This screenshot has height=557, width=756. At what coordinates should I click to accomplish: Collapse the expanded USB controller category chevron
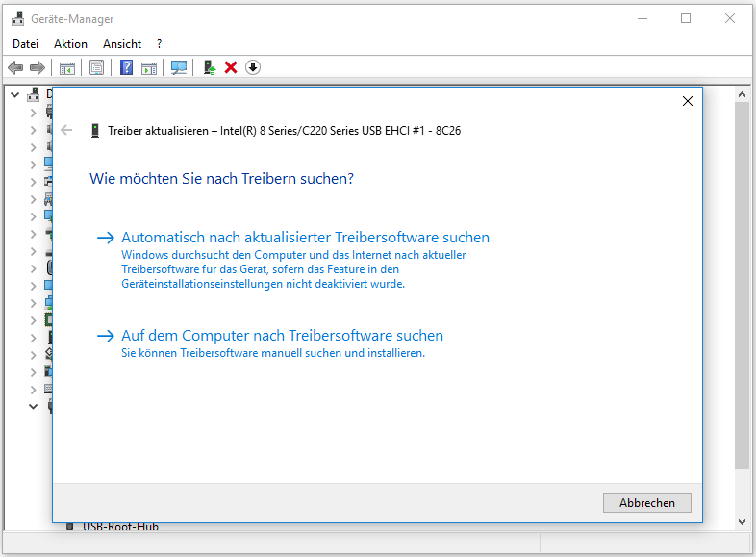[33, 407]
